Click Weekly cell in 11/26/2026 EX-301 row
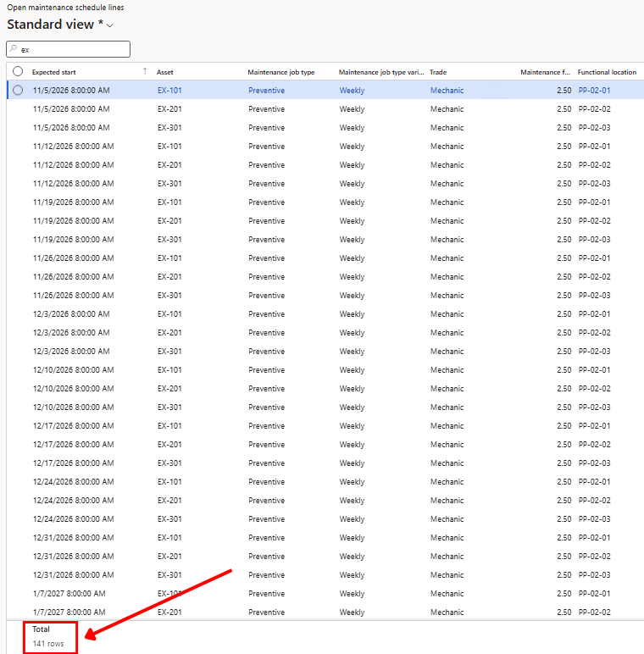 pyautogui.click(x=352, y=296)
